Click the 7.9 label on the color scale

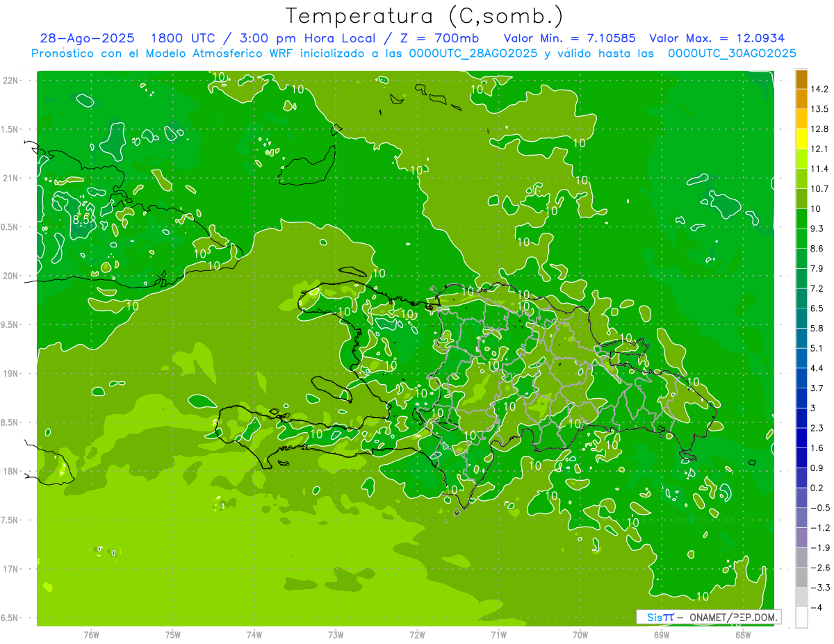819,269
